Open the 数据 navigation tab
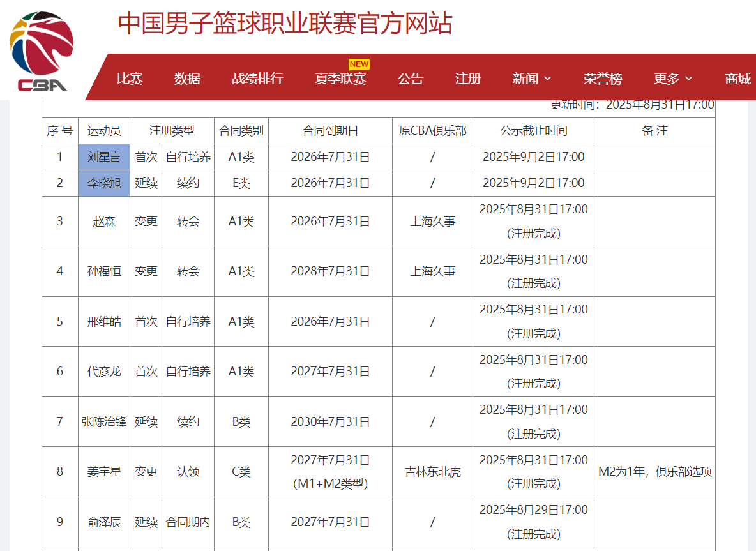The width and height of the screenshot is (756, 551). pyautogui.click(x=187, y=79)
